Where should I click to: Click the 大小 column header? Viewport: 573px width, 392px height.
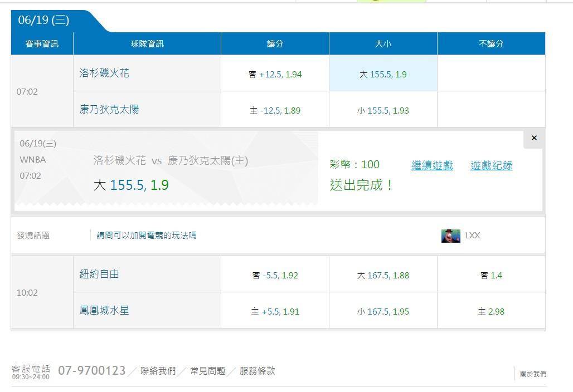coord(383,44)
